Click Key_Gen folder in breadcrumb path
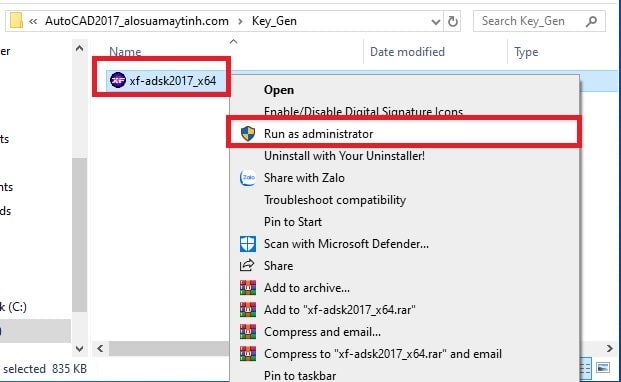The width and height of the screenshot is (621, 382). pyautogui.click(x=274, y=21)
